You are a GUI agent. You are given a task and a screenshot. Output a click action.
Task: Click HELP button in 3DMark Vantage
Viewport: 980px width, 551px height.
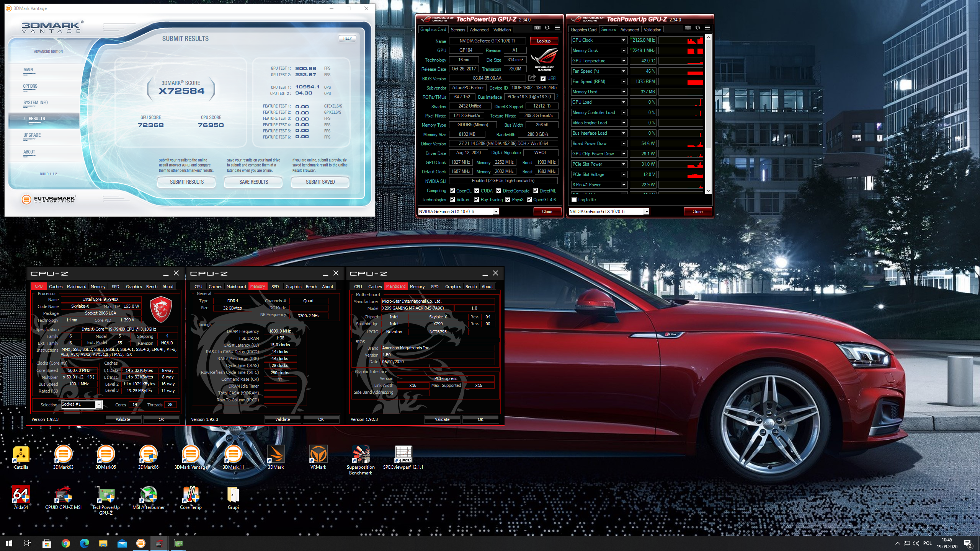pos(347,38)
